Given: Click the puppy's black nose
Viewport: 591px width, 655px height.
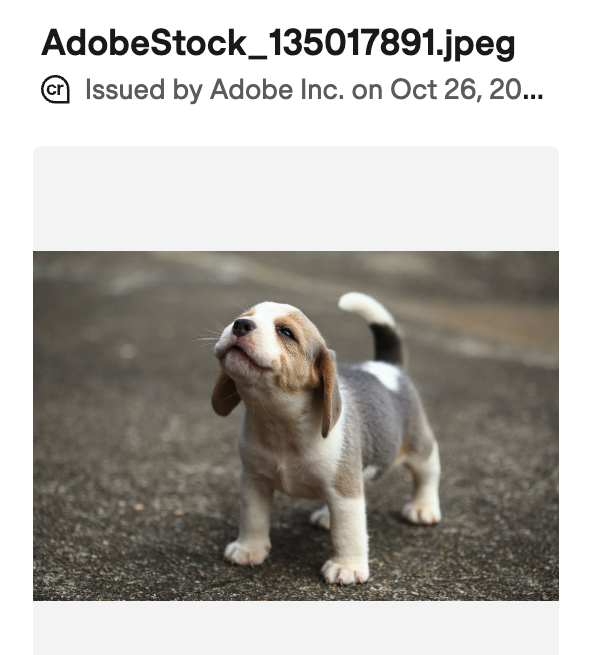Looking at the screenshot, I should (x=243, y=327).
